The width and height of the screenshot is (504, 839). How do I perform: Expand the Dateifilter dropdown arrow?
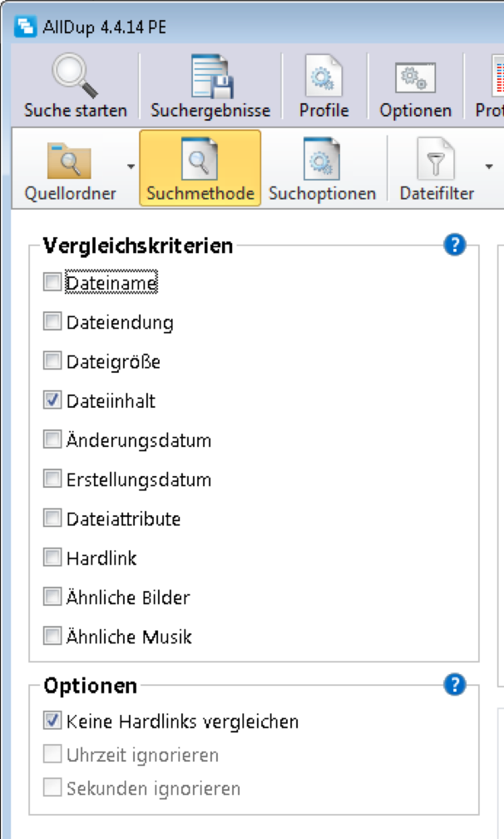pyautogui.click(x=488, y=166)
